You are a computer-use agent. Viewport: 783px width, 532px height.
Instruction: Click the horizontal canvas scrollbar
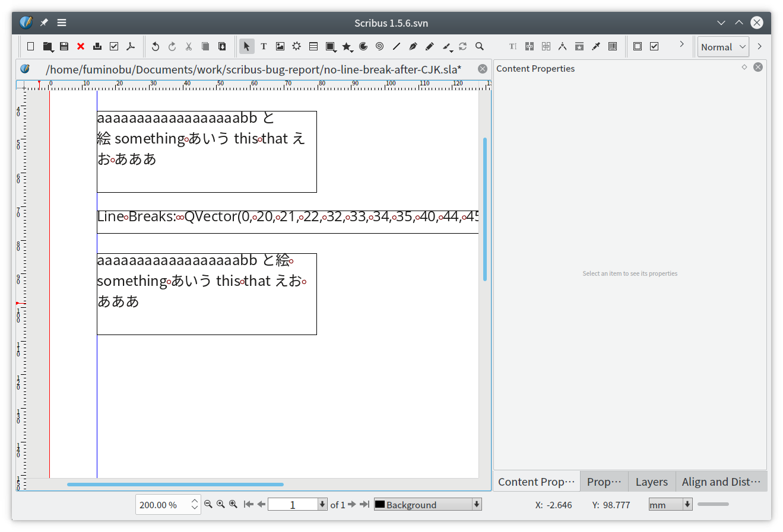point(175,485)
